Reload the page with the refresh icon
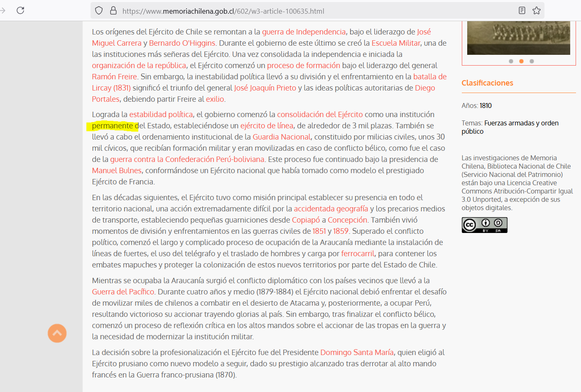The width and height of the screenshot is (581, 392). pos(20,10)
